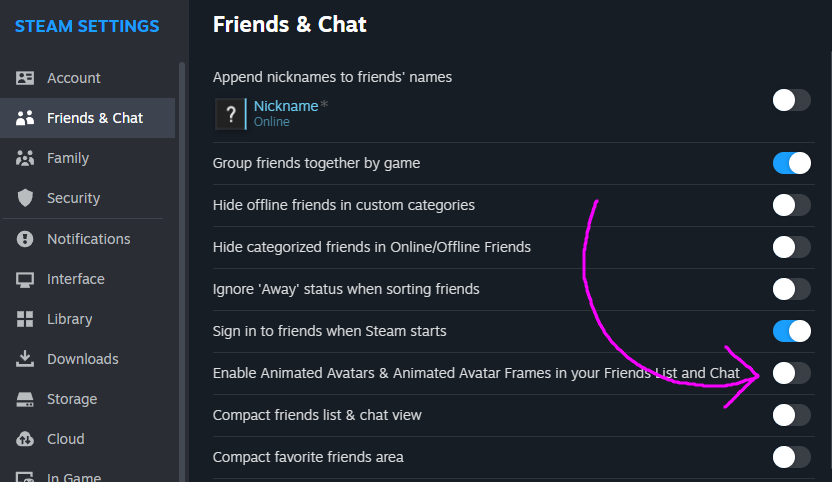832x482 pixels.
Task: Click the Downloads arrow icon
Action: [26, 359]
